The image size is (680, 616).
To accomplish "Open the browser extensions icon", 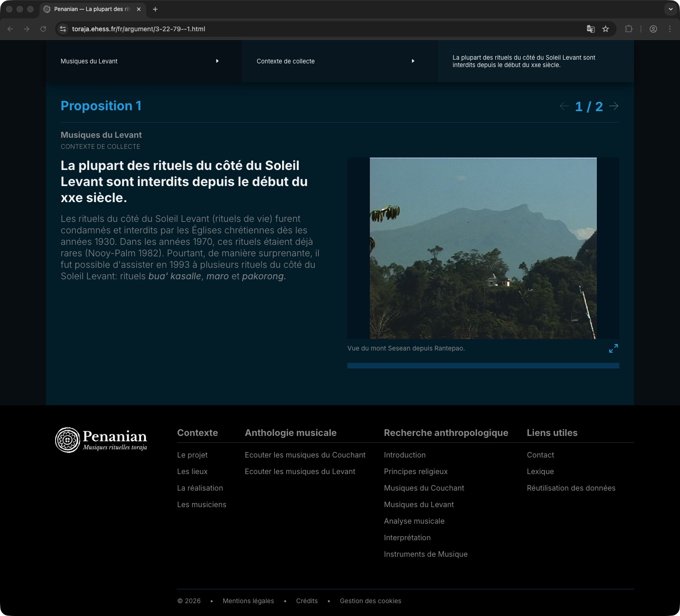I will click(629, 29).
